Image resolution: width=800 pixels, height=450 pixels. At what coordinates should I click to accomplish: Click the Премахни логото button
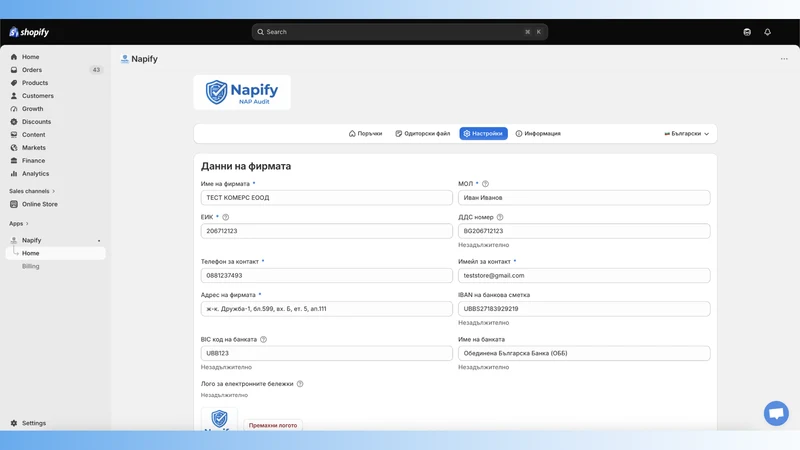[273, 425]
